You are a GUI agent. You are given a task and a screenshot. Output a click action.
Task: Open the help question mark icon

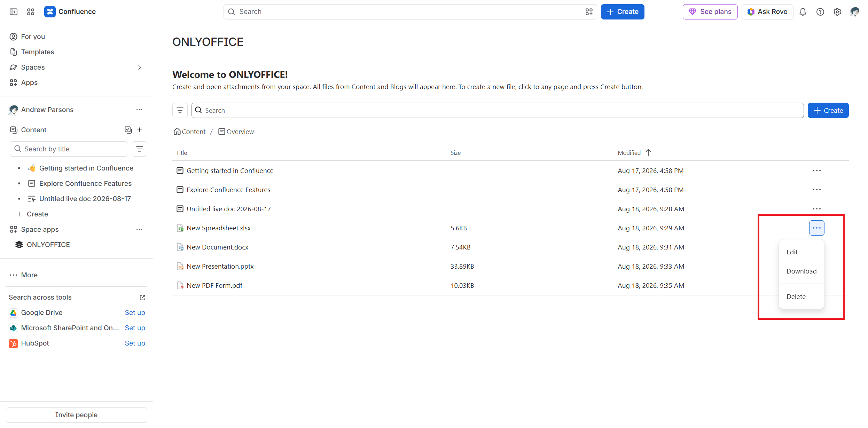(x=820, y=12)
